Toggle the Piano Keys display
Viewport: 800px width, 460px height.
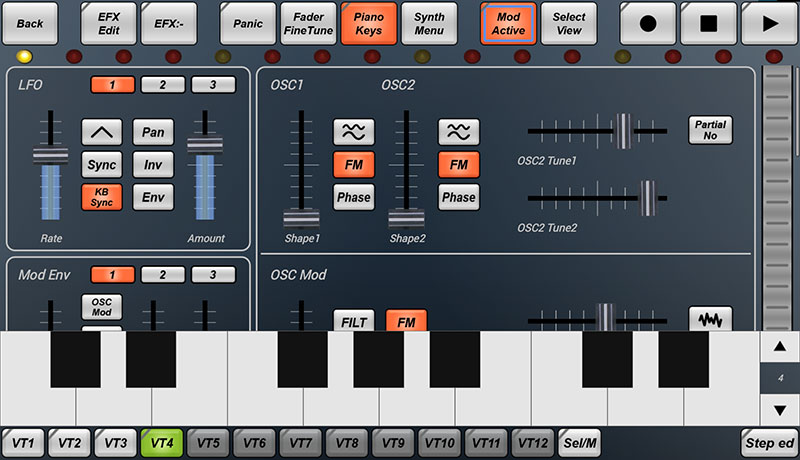point(368,23)
